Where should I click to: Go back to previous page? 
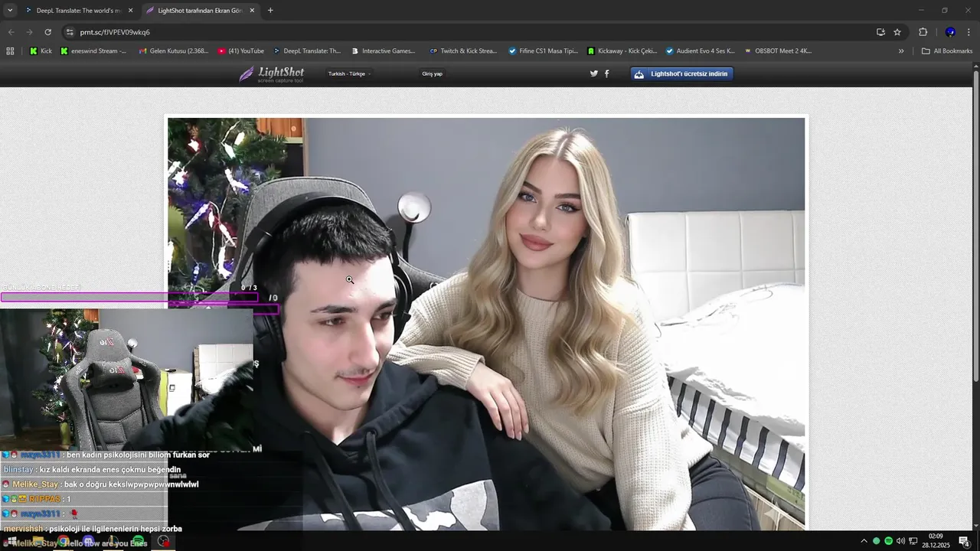point(11,32)
